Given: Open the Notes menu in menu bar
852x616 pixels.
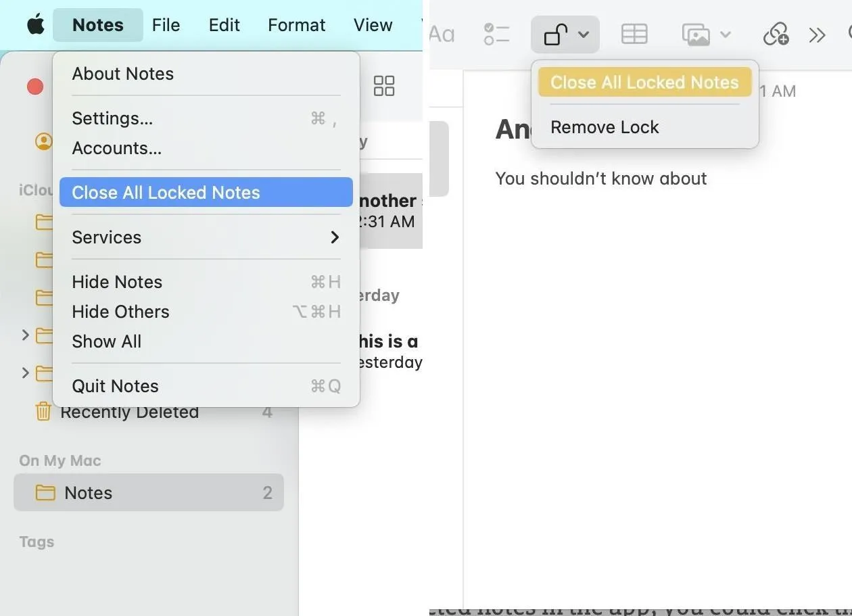Looking at the screenshot, I should click(x=98, y=25).
